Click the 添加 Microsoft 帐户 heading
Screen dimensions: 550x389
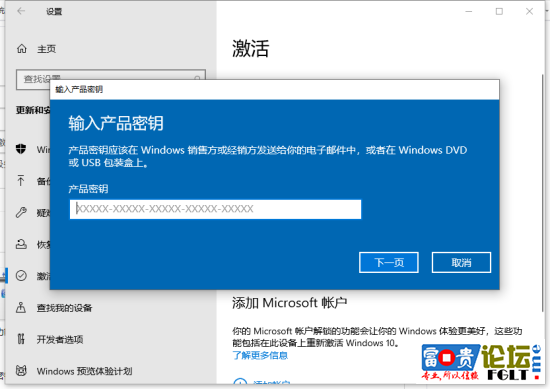[x=289, y=303]
